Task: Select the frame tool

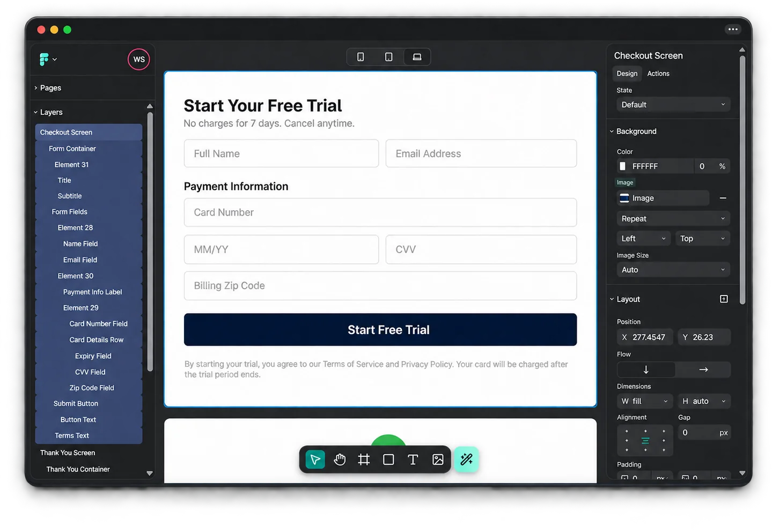Action: [364, 460]
